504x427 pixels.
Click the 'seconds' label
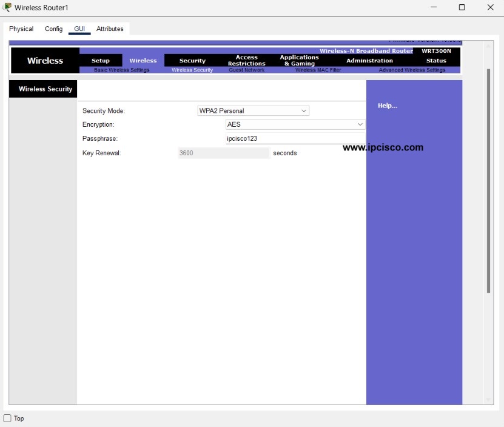285,153
